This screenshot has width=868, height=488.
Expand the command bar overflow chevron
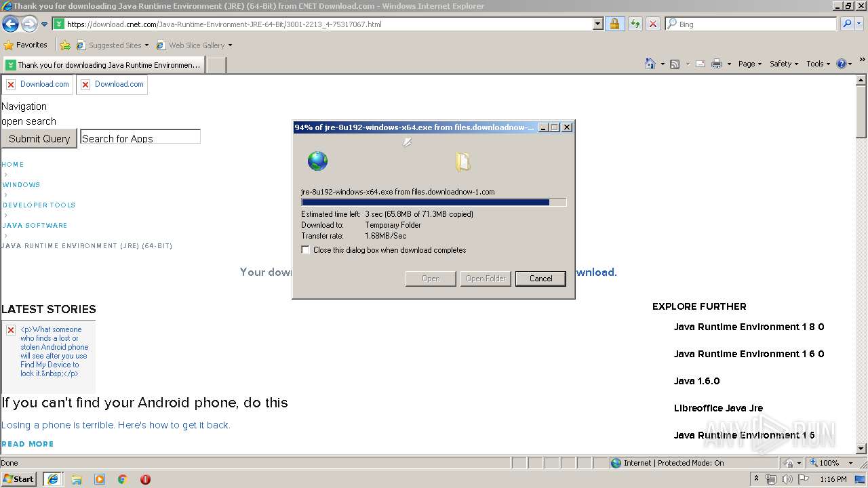pos(863,61)
